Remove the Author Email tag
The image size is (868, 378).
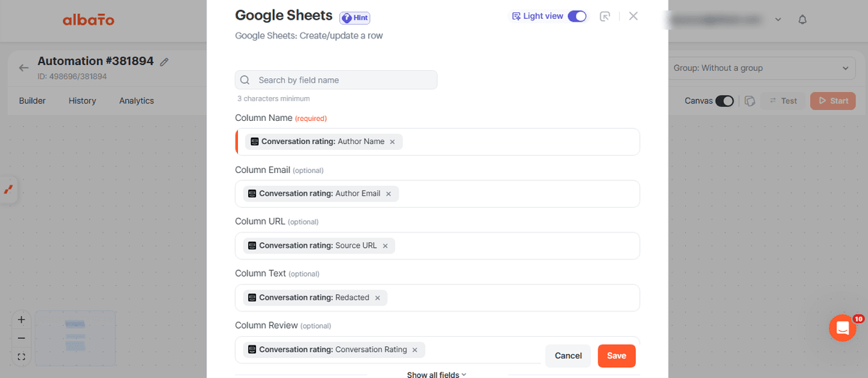pos(388,194)
